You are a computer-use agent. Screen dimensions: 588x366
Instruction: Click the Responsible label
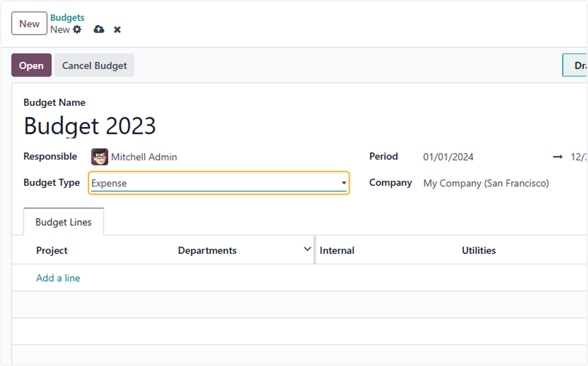(x=50, y=157)
